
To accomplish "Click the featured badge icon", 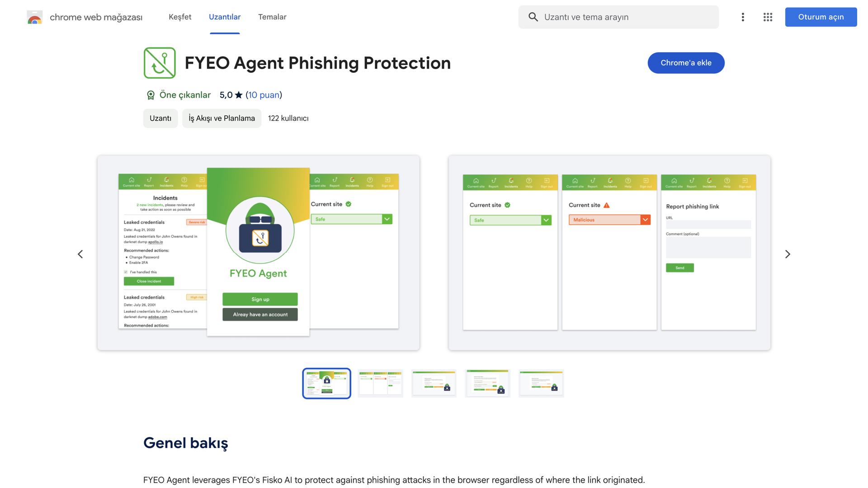I will click(x=151, y=95).
